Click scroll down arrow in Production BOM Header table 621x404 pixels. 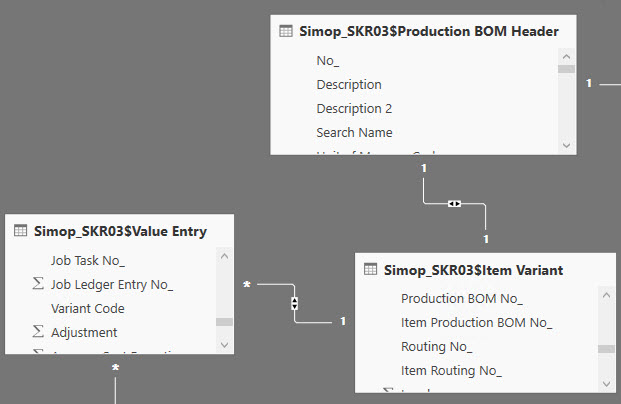click(x=566, y=145)
